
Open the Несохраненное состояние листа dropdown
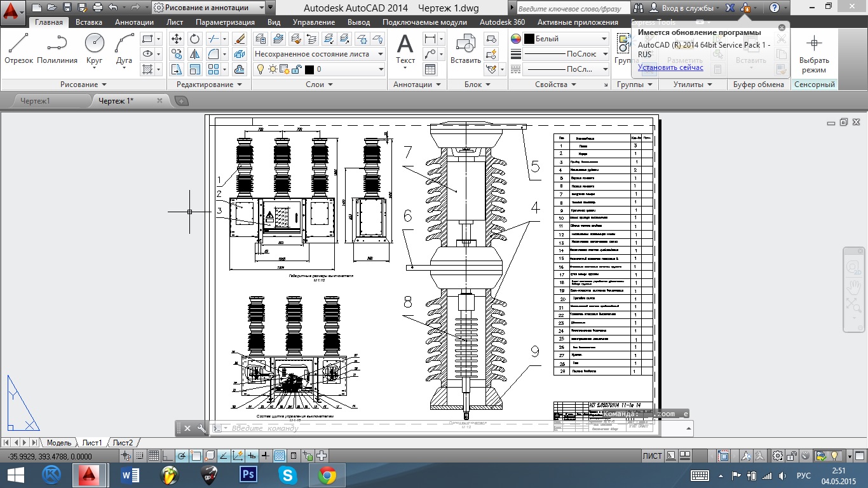[x=319, y=54]
